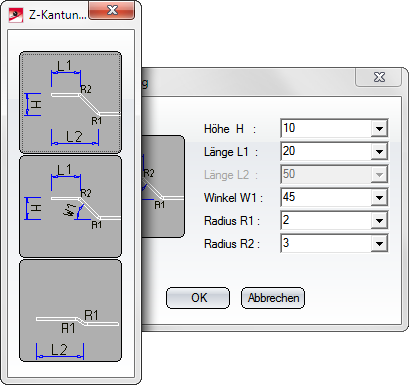Screen dimensions: 409x385
Task: Open the Radius R2 dropdown arrow
Action: [379, 244]
